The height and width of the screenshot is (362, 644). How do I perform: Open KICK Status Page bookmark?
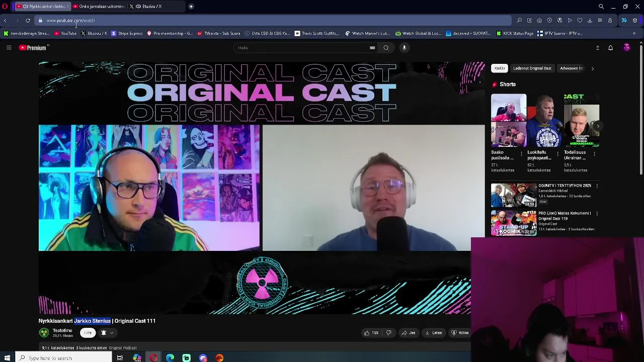pos(515,34)
